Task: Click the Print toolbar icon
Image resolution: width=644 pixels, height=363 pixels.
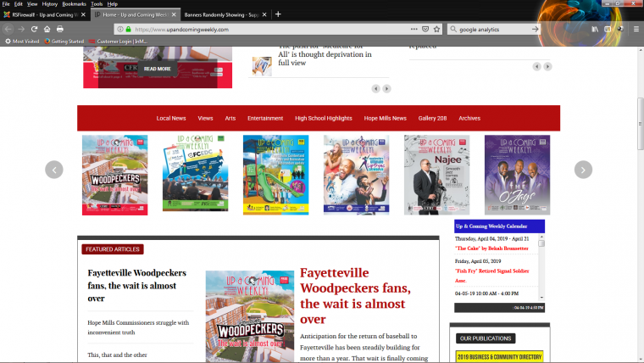Action: coord(60,29)
